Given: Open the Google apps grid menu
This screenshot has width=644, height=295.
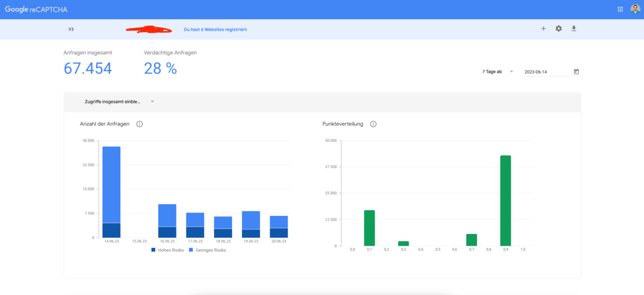Looking at the screenshot, I should tap(620, 9).
